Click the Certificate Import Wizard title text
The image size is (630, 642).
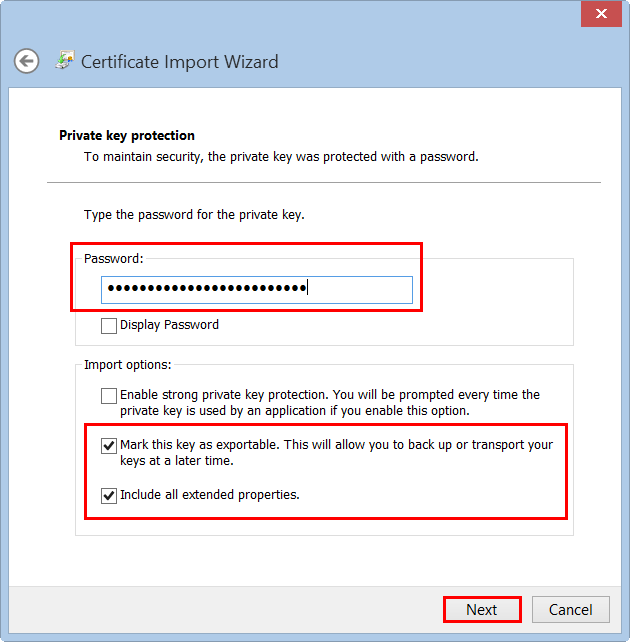pos(179,62)
